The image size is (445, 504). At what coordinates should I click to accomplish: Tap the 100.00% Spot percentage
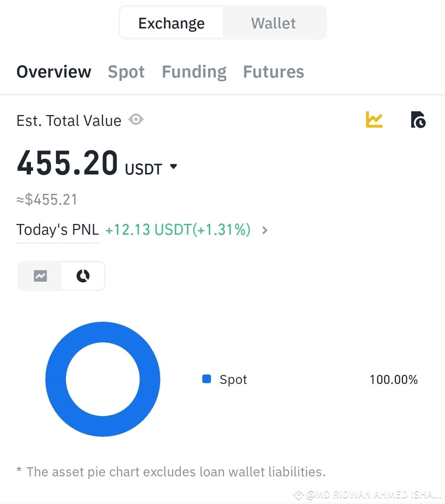[x=393, y=379]
